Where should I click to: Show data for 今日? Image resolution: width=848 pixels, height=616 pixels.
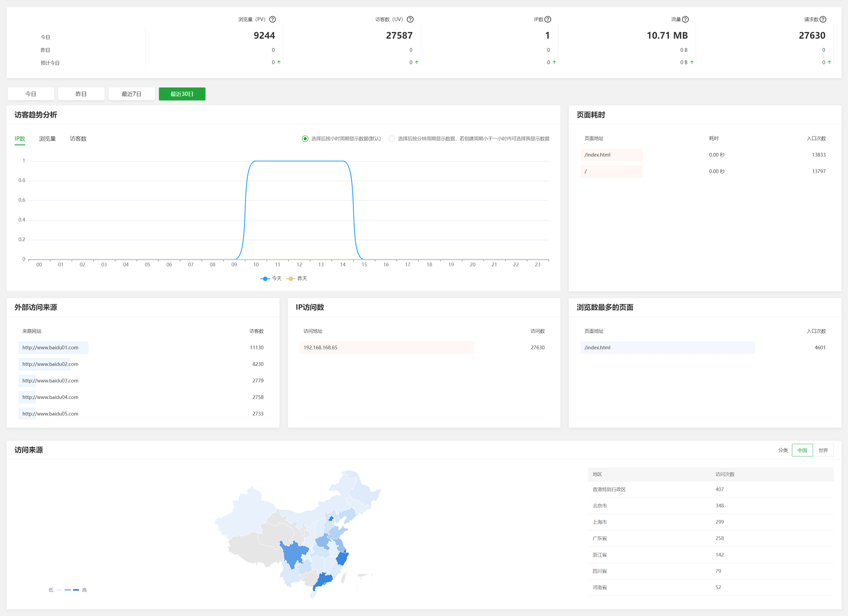pyautogui.click(x=31, y=94)
